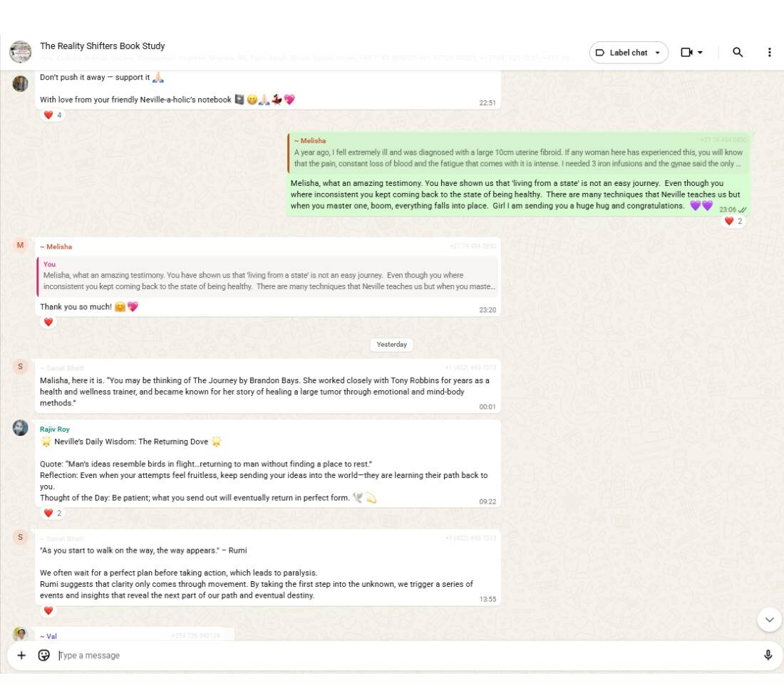Click heart reaction under 'Thank you so much!'

(48, 322)
